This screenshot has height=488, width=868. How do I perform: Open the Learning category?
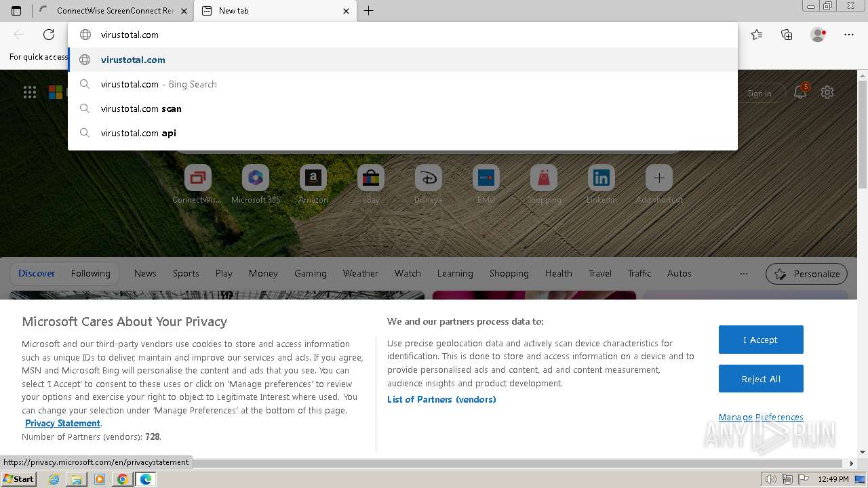[455, 273]
